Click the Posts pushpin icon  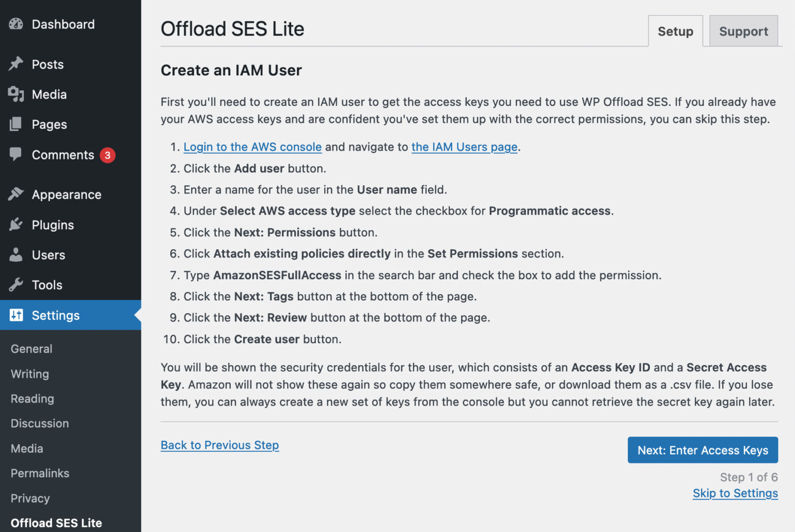click(16, 64)
